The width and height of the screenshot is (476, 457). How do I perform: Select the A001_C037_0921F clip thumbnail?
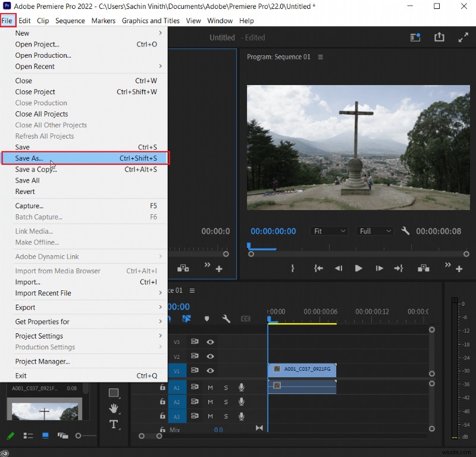click(44, 409)
